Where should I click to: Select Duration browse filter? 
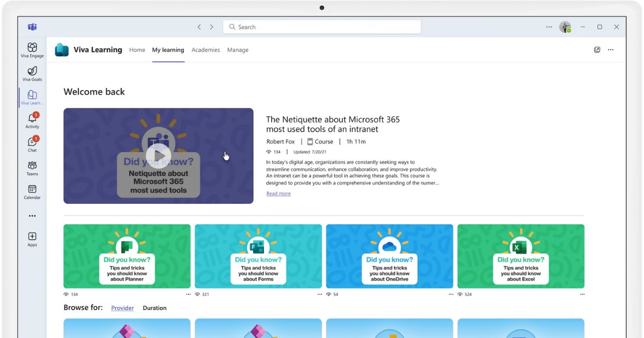(x=155, y=308)
